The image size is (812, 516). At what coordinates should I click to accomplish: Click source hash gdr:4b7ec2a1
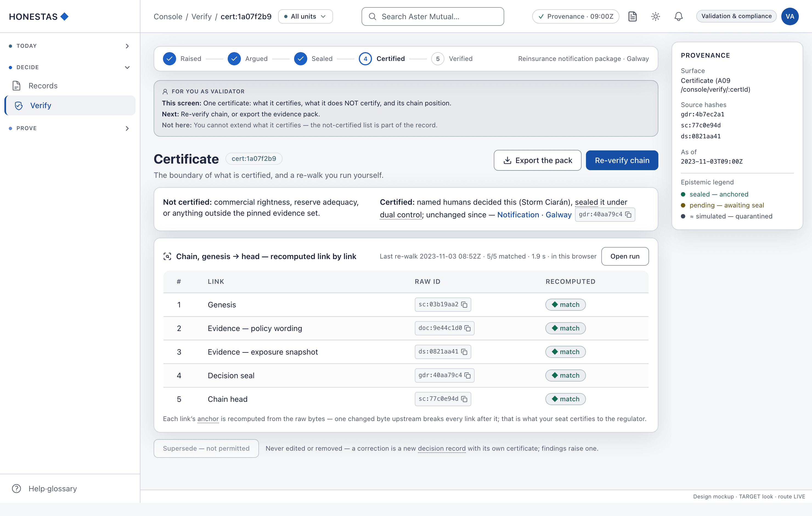702,114
